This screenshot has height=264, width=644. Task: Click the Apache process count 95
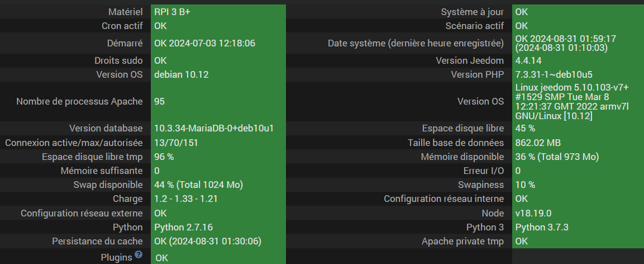click(x=160, y=101)
